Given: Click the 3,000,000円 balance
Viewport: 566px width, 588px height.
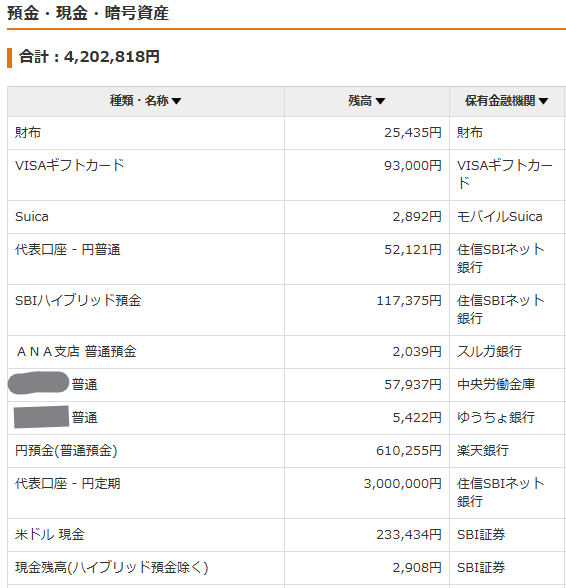Looking at the screenshot, I should click(x=402, y=484).
